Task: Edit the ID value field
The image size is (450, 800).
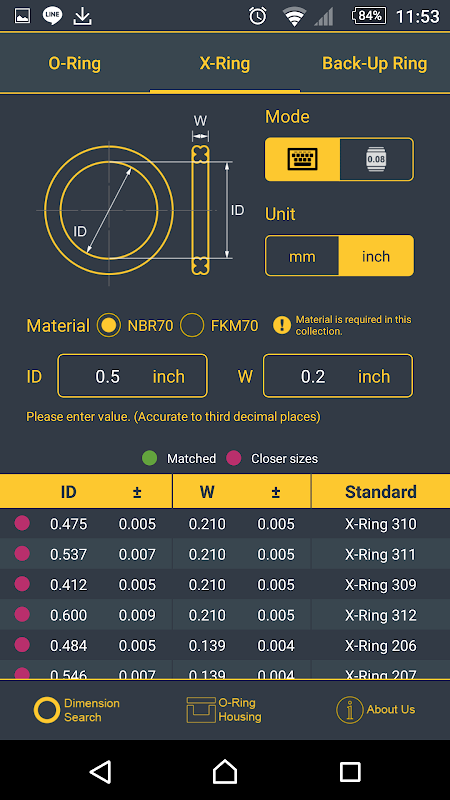Action: click(133, 376)
